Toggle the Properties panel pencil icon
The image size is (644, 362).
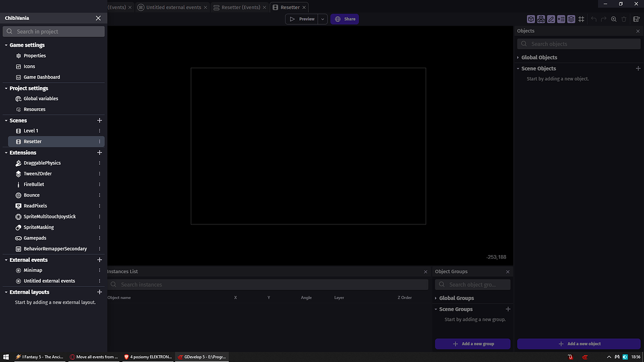pos(551,19)
